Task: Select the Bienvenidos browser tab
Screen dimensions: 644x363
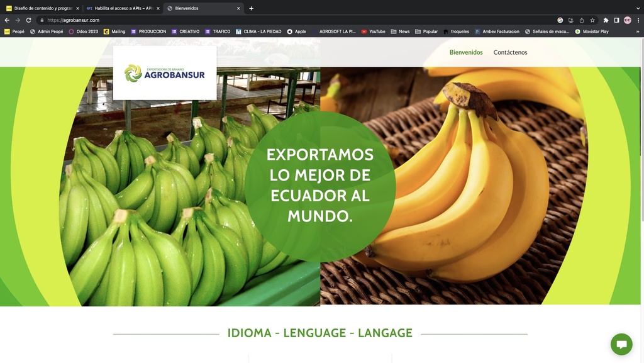Action: [x=203, y=8]
